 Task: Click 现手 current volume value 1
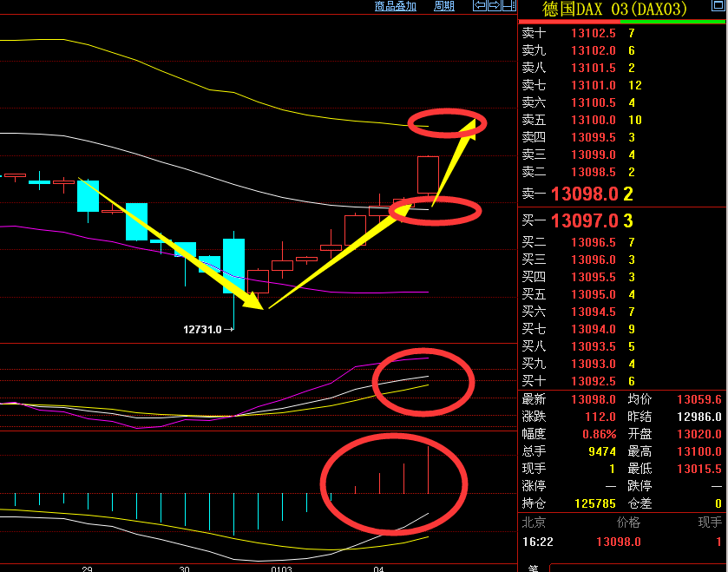pos(613,469)
